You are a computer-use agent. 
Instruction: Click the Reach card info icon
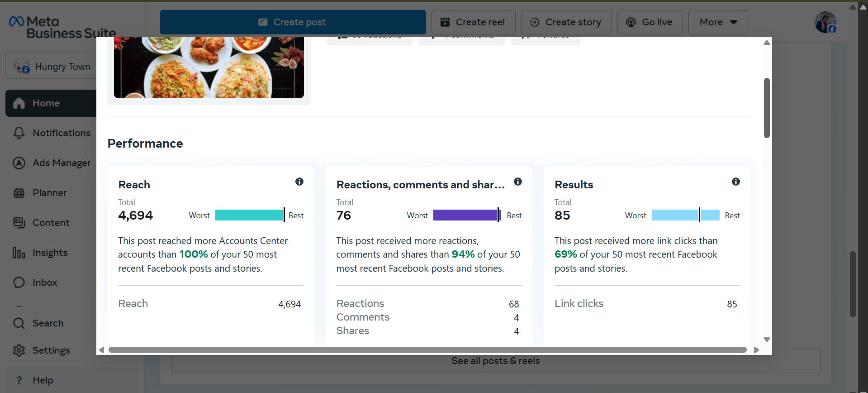point(299,182)
